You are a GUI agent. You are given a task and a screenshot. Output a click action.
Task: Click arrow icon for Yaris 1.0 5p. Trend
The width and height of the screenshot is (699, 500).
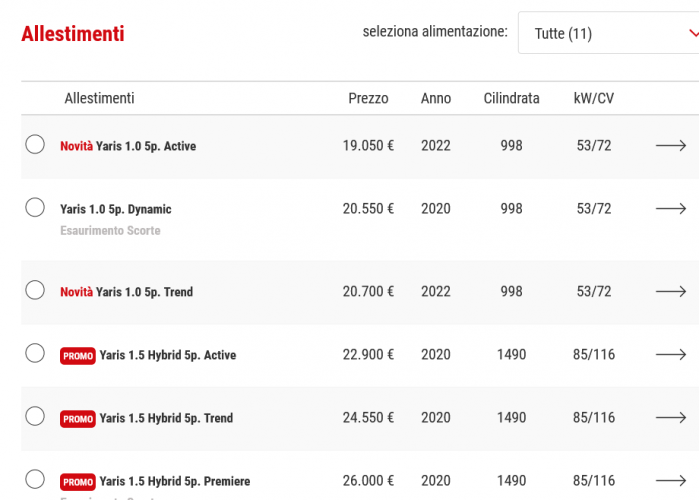tap(670, 292)
